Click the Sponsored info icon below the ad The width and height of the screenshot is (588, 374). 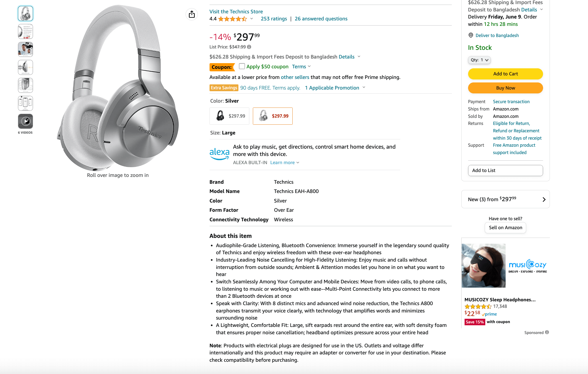(547, 332)
